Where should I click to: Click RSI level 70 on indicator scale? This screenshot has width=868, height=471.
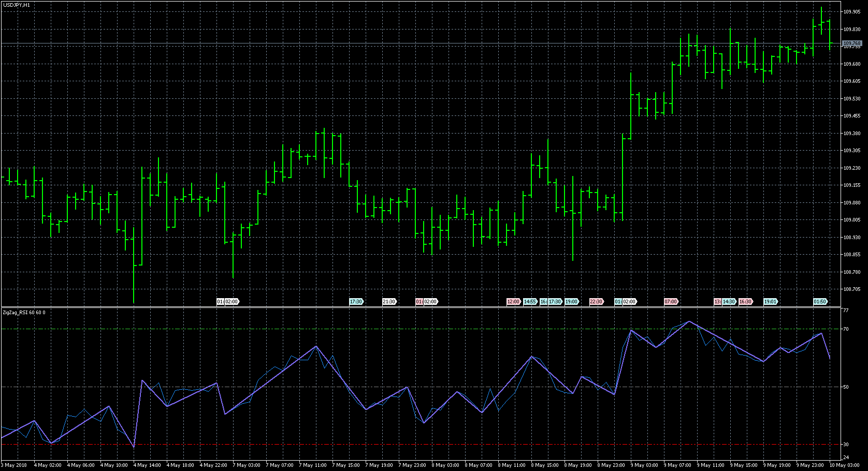tap(846, 329)
